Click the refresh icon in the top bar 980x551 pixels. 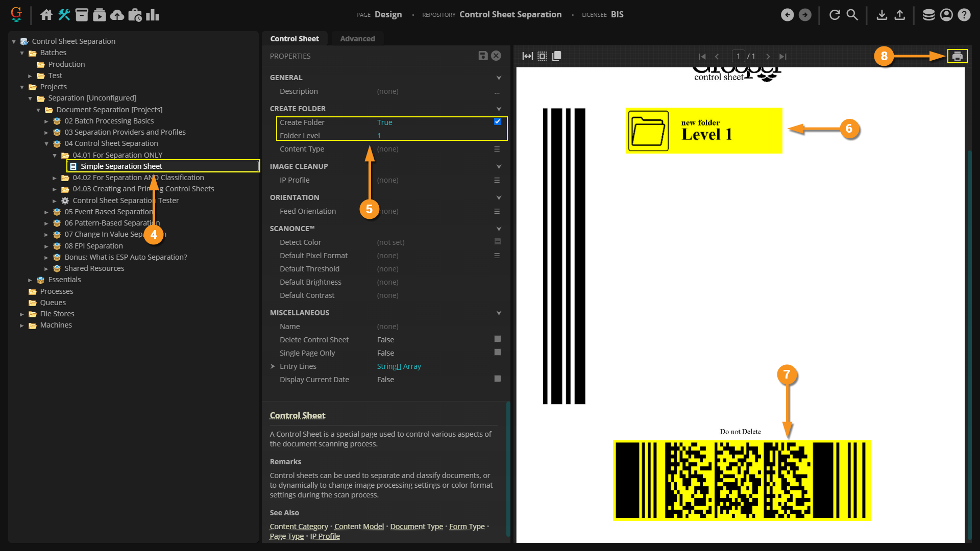point(835,15)
